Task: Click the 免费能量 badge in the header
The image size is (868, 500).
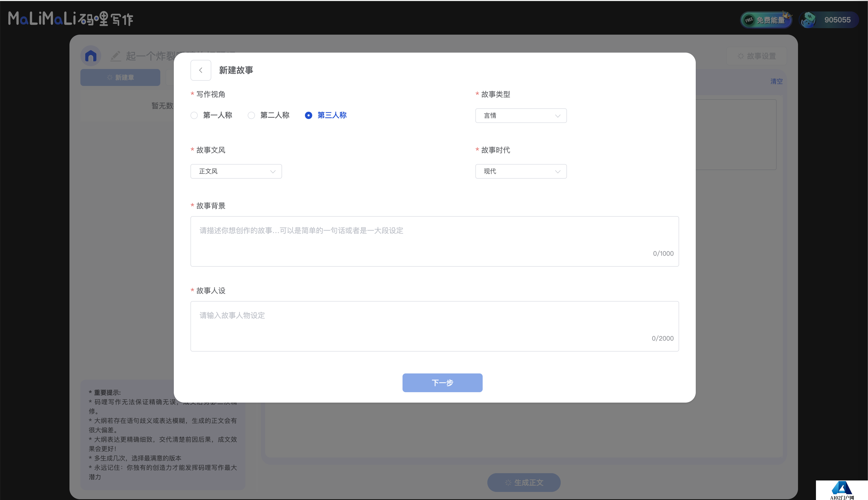Action: coord(766,20)
